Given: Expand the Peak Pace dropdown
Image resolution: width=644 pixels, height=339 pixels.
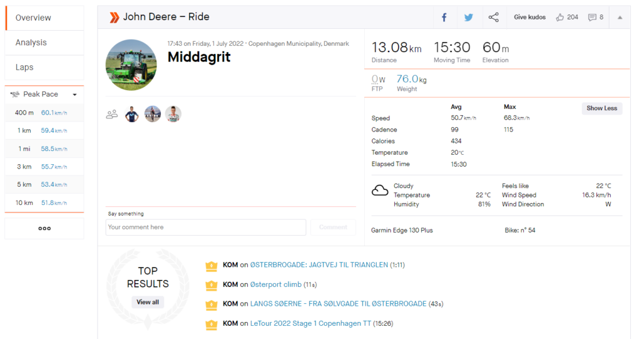Looking at the screenshot, I should (75, 94).
